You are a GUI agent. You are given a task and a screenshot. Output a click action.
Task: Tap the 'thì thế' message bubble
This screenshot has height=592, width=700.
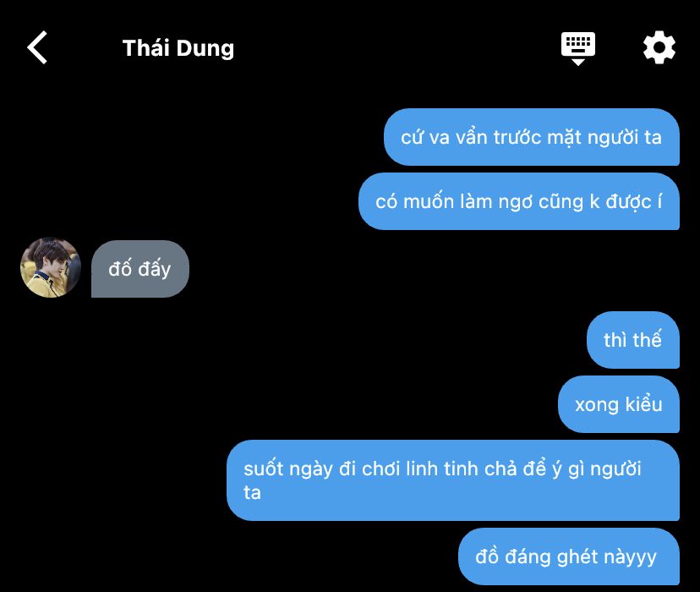(632, 340)
